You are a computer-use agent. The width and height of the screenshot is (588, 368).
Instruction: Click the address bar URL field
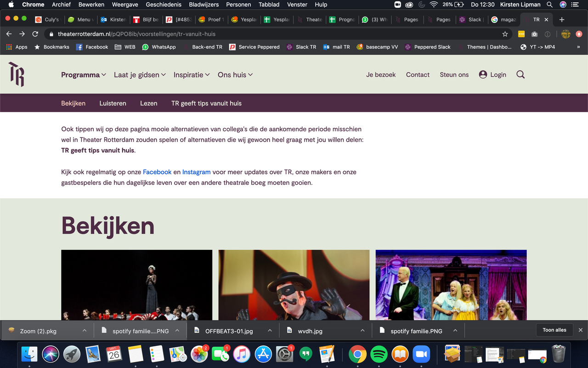276,34
